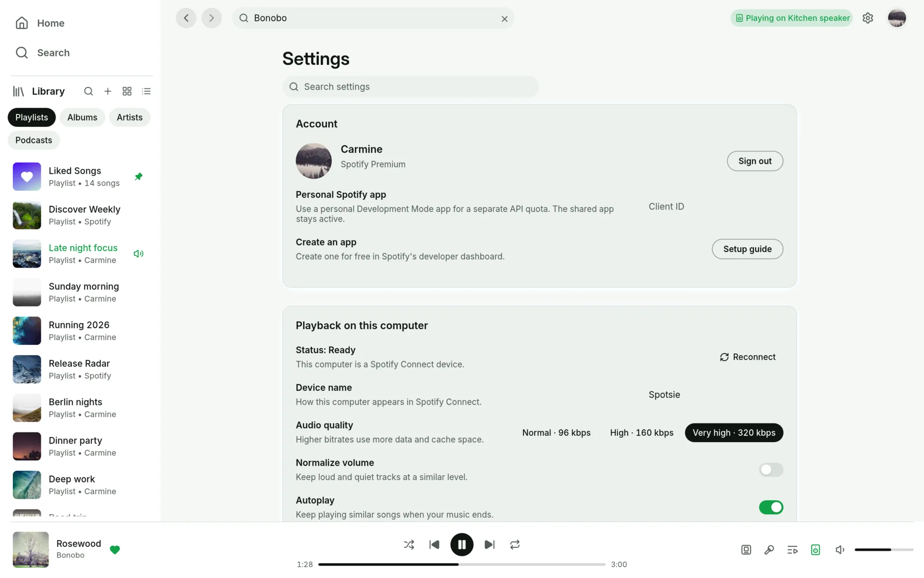The width and height of the screenshot is (924, 578).
Task: Open the Late night focus playlist
Action: point(80,254)
